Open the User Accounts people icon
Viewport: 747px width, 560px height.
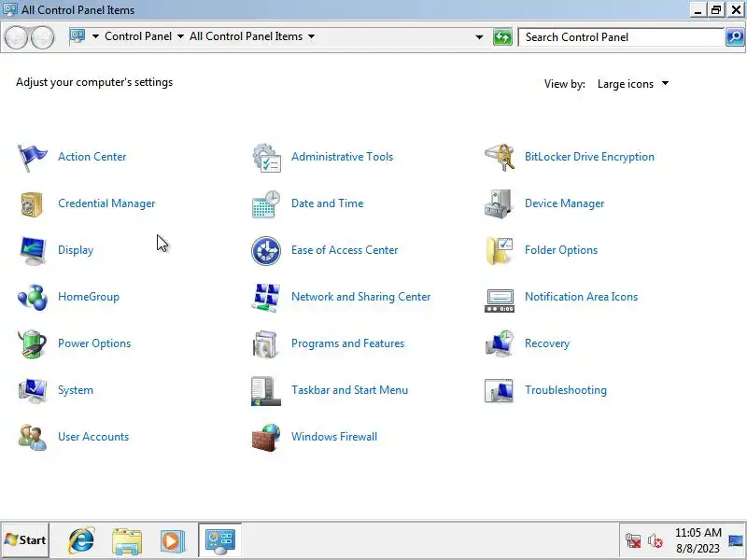[x=33, y=437]
